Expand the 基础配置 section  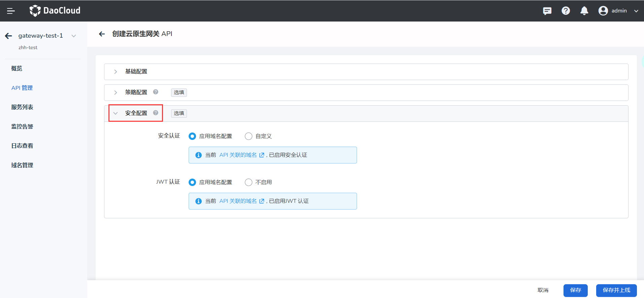366,72
